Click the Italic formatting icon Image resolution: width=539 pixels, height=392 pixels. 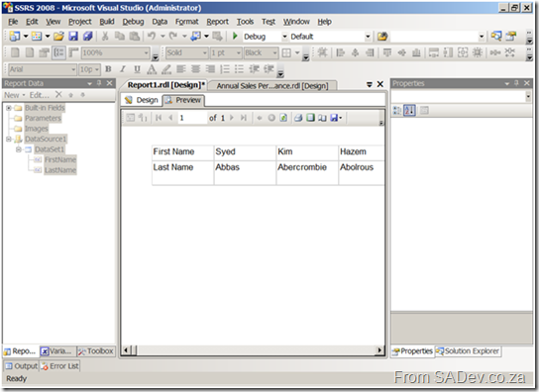click(123, 69)
